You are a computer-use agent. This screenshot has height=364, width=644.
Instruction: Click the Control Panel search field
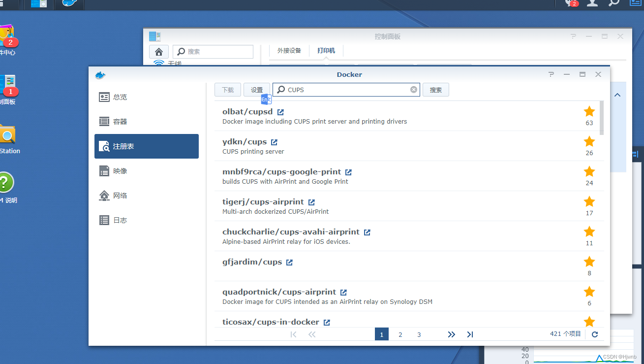click(213, 52)
